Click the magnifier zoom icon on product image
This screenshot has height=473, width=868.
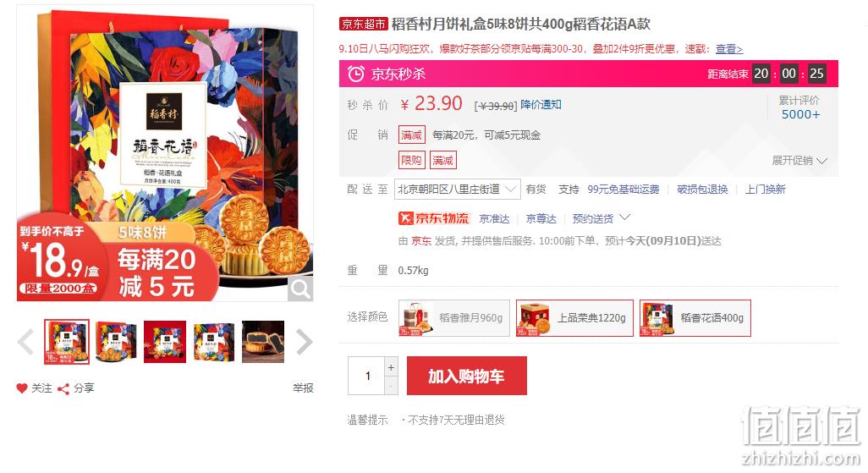click(x=300, y=289)
